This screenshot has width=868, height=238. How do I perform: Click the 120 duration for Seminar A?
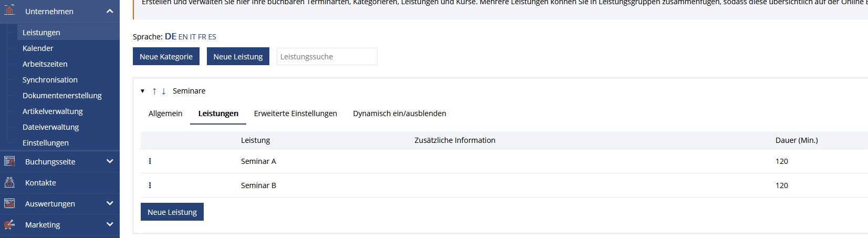tap(782, 161)
